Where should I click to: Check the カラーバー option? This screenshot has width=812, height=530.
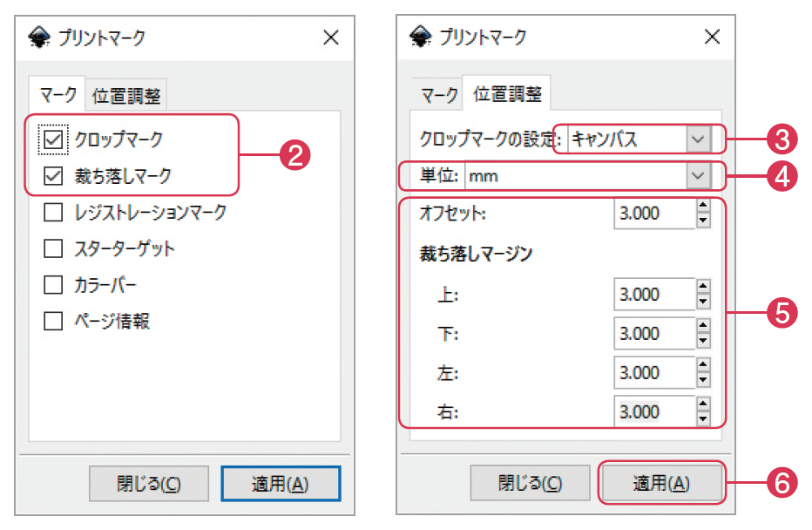[54, 285]
